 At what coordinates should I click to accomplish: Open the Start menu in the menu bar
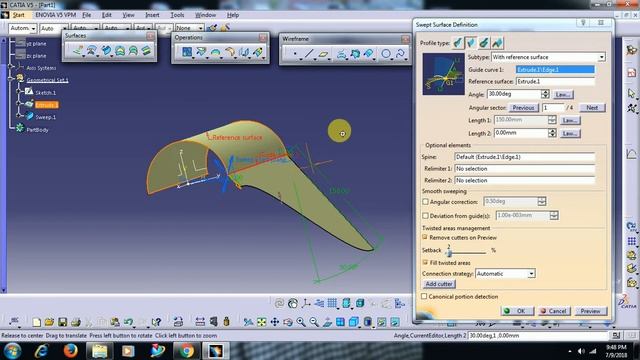[x=18, y=15]
